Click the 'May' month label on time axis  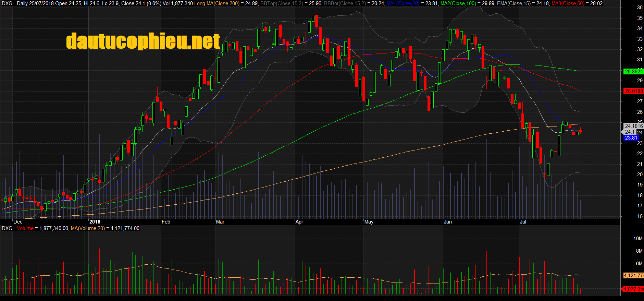(x=369, y=222)
